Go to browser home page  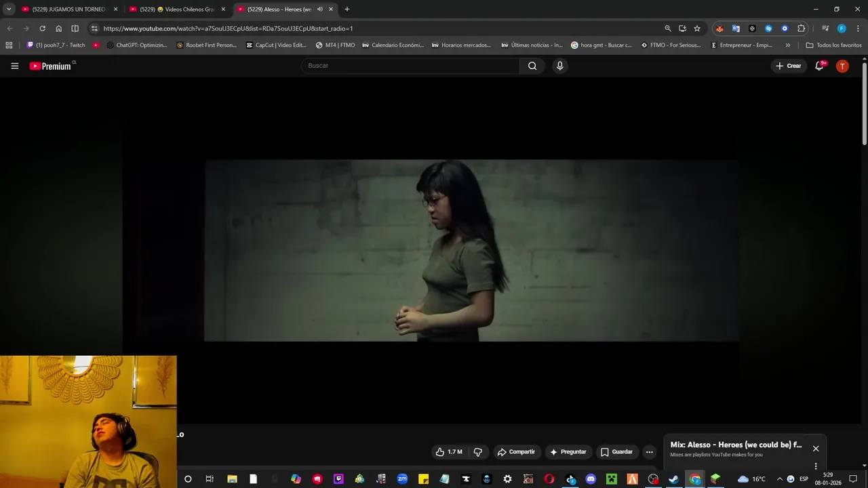tap(58, 28)
